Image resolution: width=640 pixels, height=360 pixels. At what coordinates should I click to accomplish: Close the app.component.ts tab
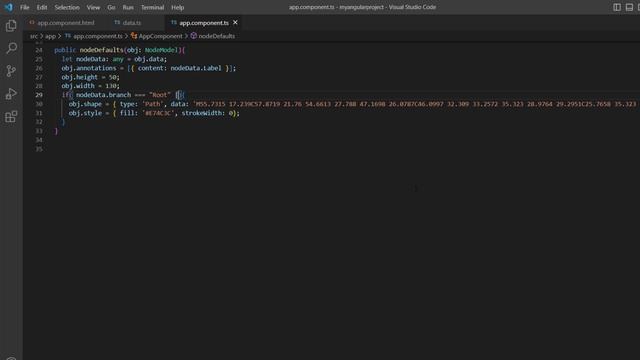click(236, 22)
